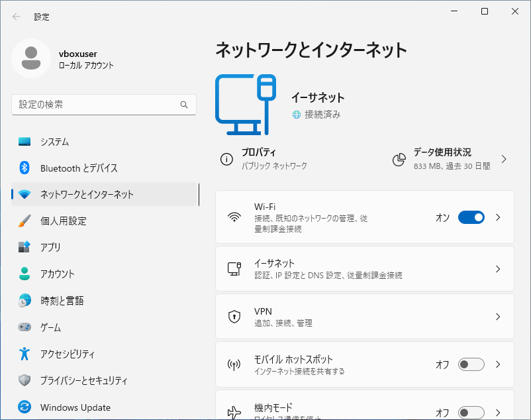Click the システム monitor icon
531x420 pixels.
point(24,142)
